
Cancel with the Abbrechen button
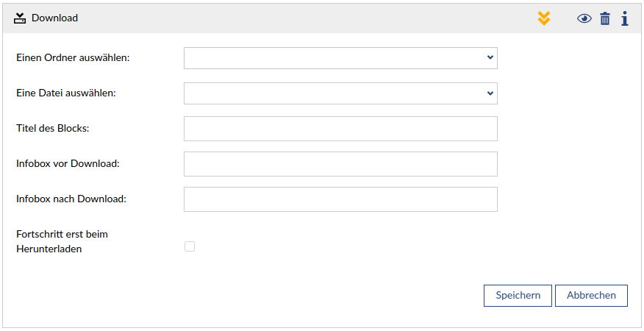coord(591,295)
